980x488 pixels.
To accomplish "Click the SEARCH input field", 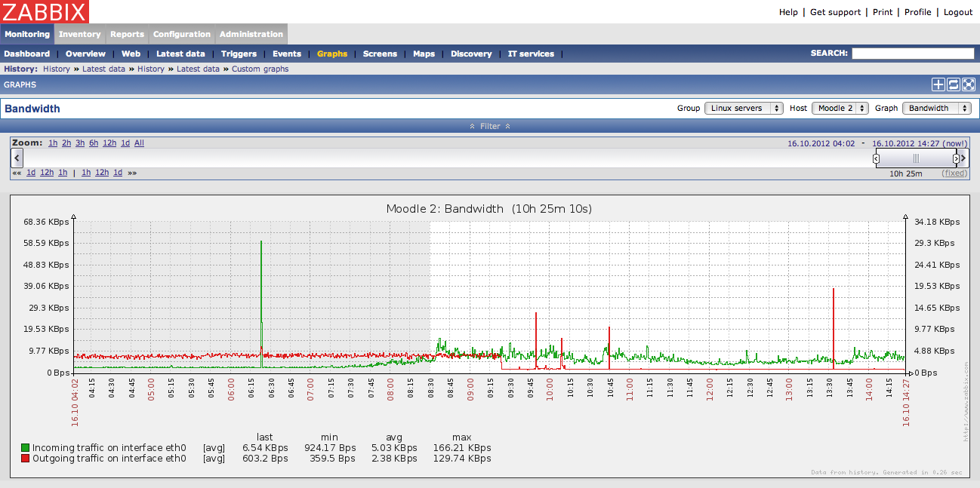I will coord(912,54).
